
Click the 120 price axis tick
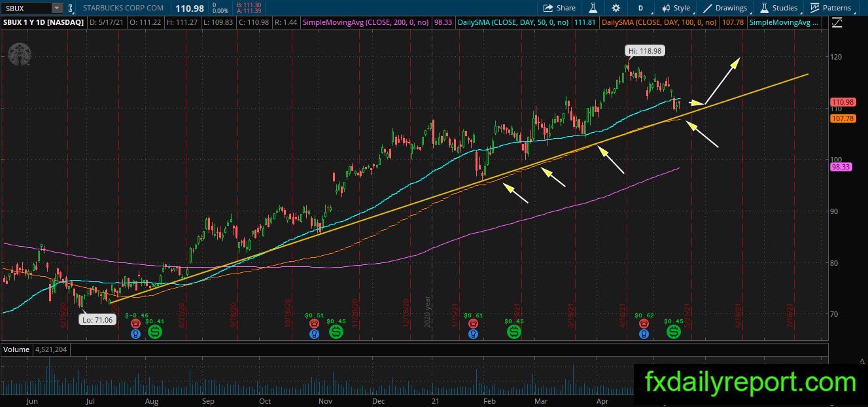point(835,57)
